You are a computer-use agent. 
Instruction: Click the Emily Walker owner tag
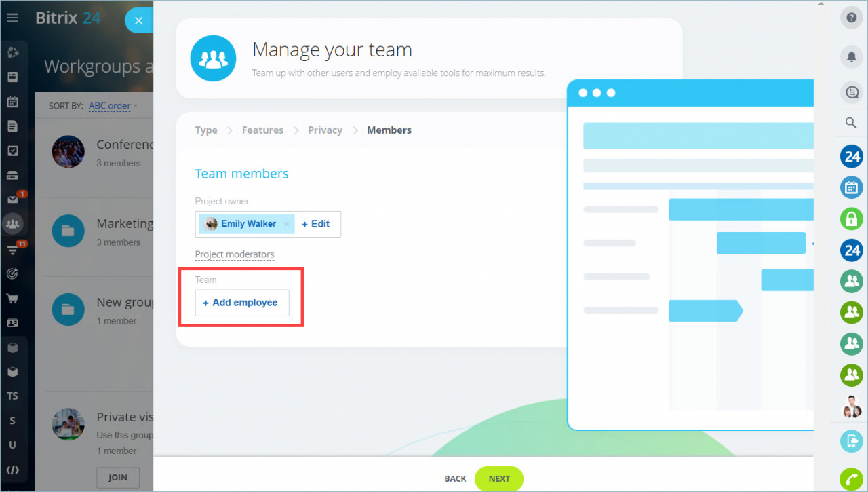(247, 224)
